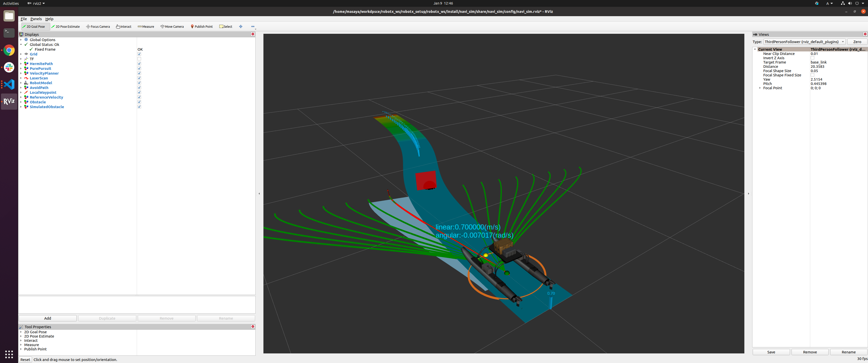Toggle the SimulatedObstacle checkbox

coord(139,107)
